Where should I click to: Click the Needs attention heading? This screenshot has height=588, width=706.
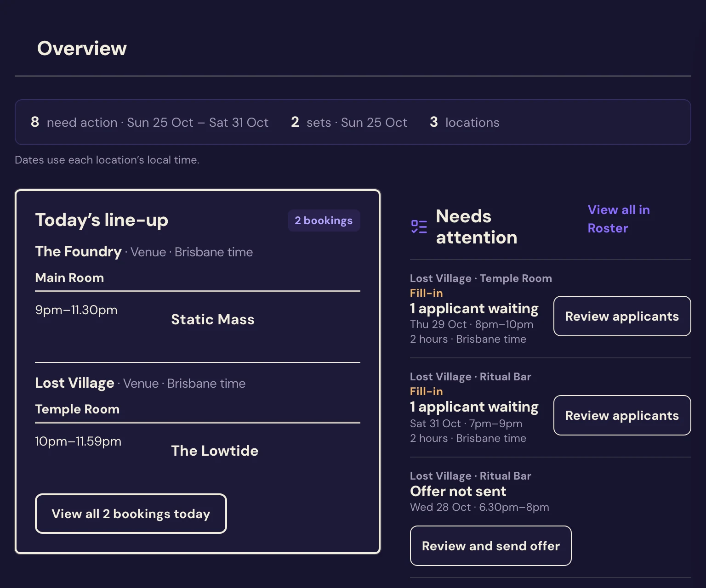pos(477,226)
